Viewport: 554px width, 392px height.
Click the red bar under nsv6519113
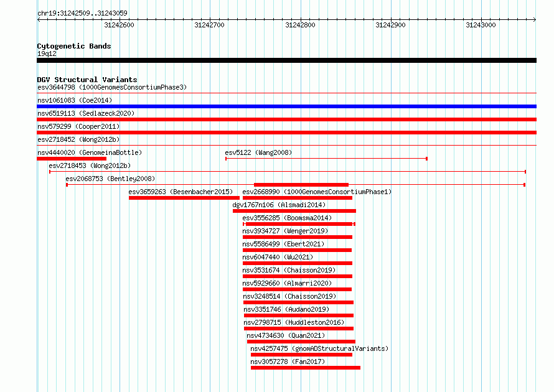(x=286, y=119)
